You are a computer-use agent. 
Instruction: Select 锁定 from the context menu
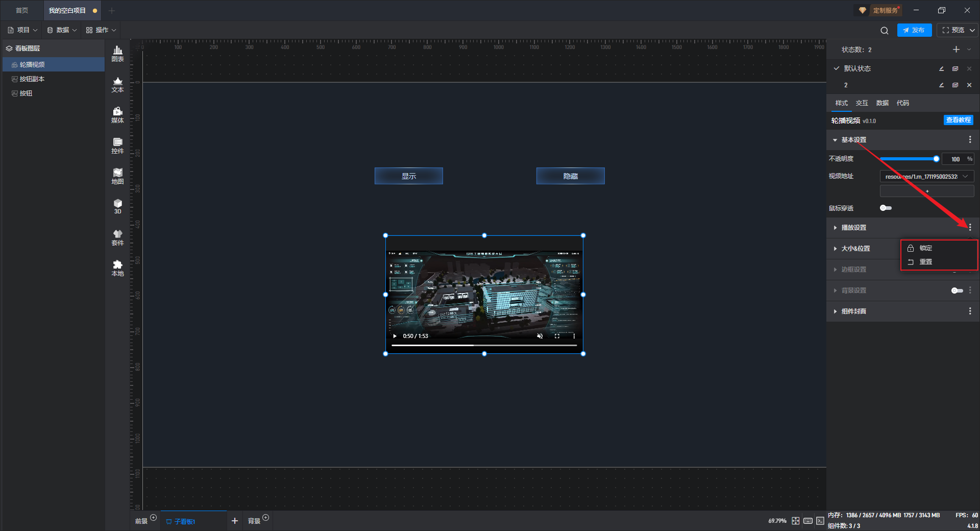click(939, 248)
